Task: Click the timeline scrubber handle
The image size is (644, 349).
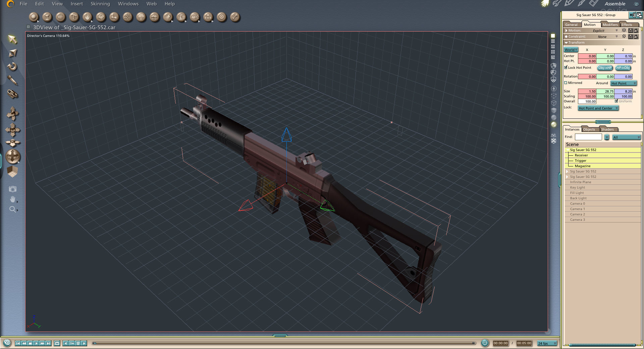Action: coord(95,343)
